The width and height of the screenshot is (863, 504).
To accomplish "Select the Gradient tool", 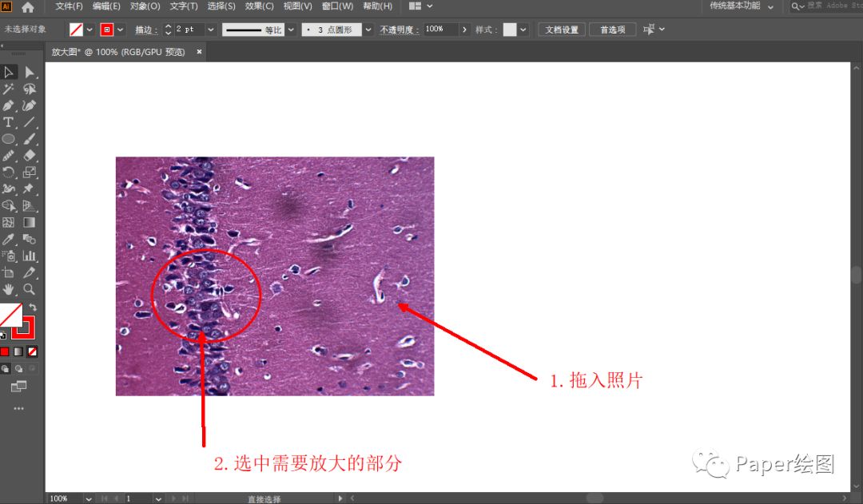I will tap(29, 223).
